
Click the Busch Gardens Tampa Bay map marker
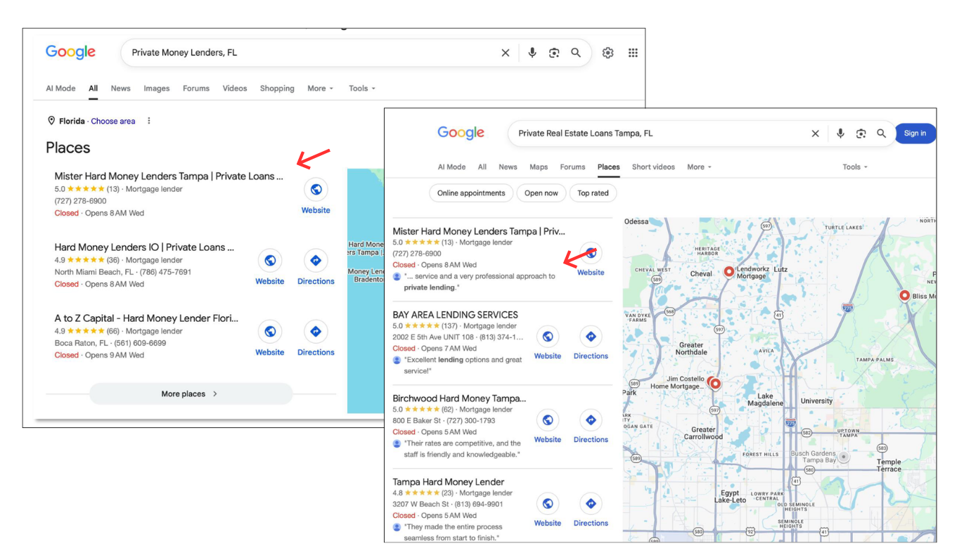pyautogui.click(x=844, y=457)
